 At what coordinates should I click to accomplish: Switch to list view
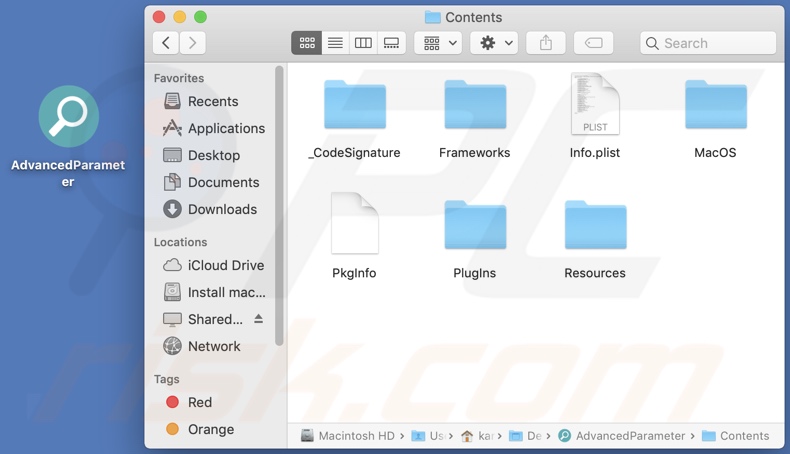click(335, 43)
